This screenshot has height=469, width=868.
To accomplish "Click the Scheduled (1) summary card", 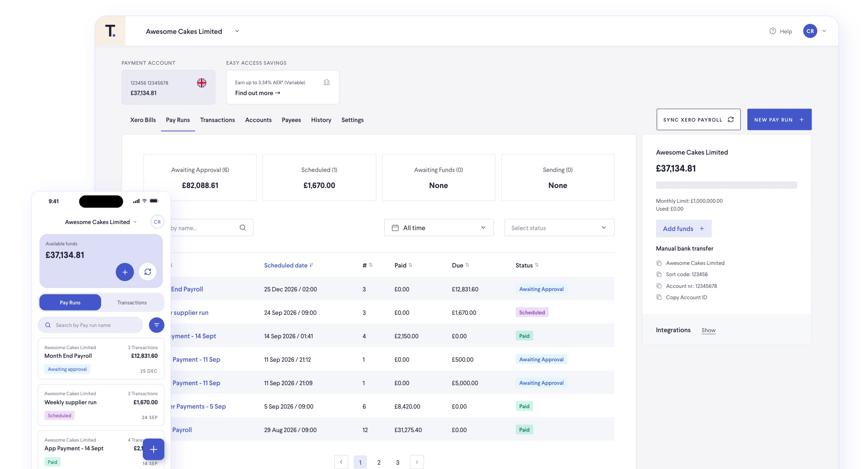I will pos(319,177).
